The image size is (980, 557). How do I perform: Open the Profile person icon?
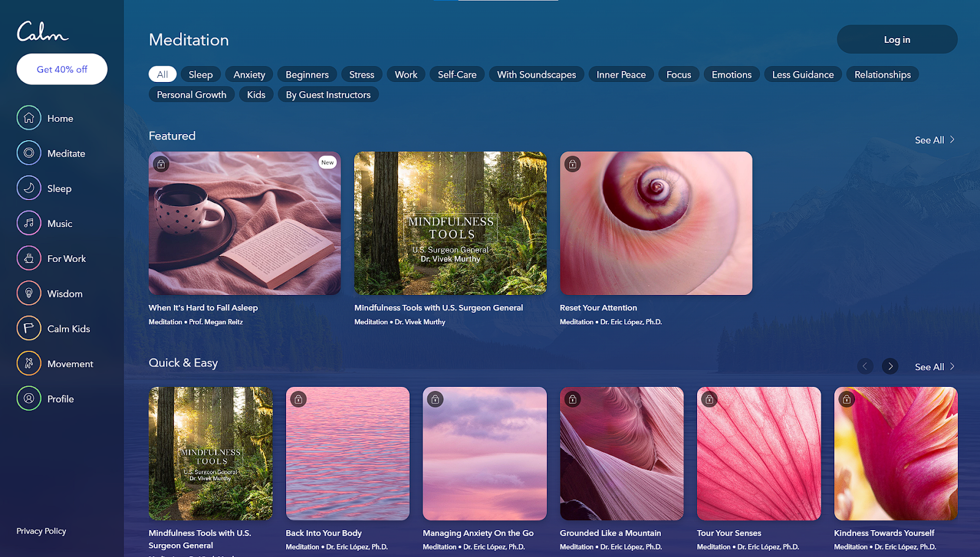point(29,398)
